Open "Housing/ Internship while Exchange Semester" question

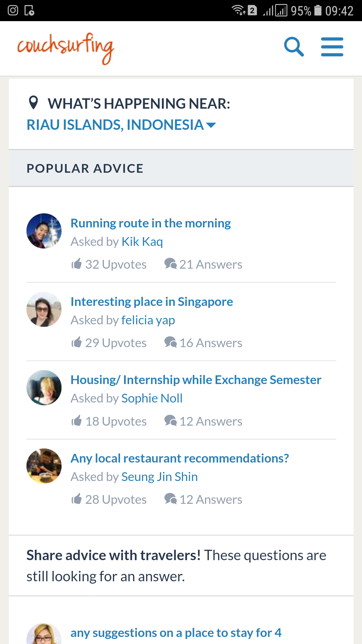196,380
